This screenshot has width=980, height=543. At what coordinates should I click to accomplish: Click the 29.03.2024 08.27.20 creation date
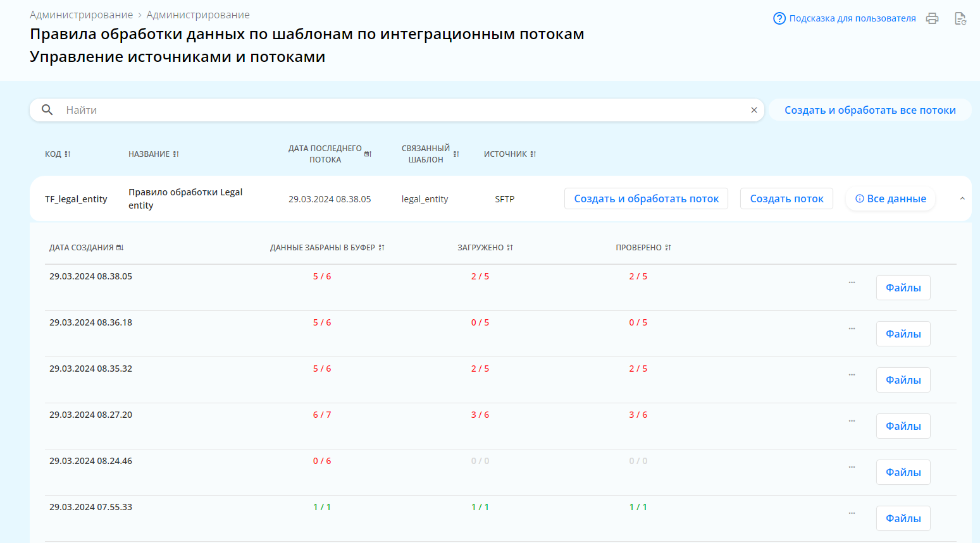(x=90, y=415)
